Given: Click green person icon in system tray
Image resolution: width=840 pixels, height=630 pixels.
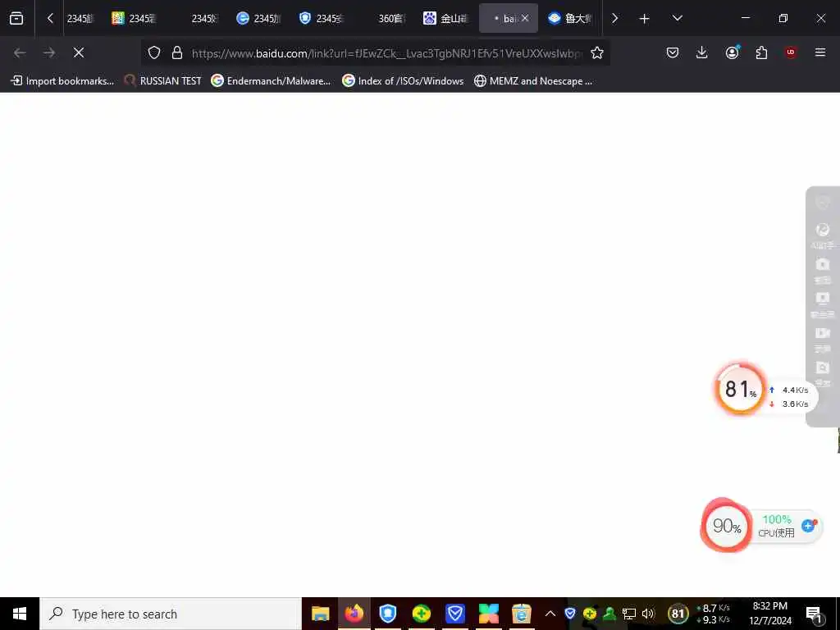Looking at the screenshot, I should click(x=609, y=614).
